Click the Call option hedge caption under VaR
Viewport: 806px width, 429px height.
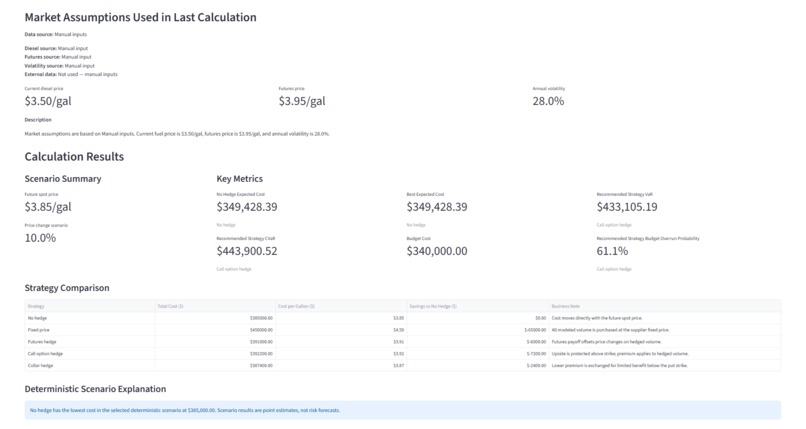[614, 225]
